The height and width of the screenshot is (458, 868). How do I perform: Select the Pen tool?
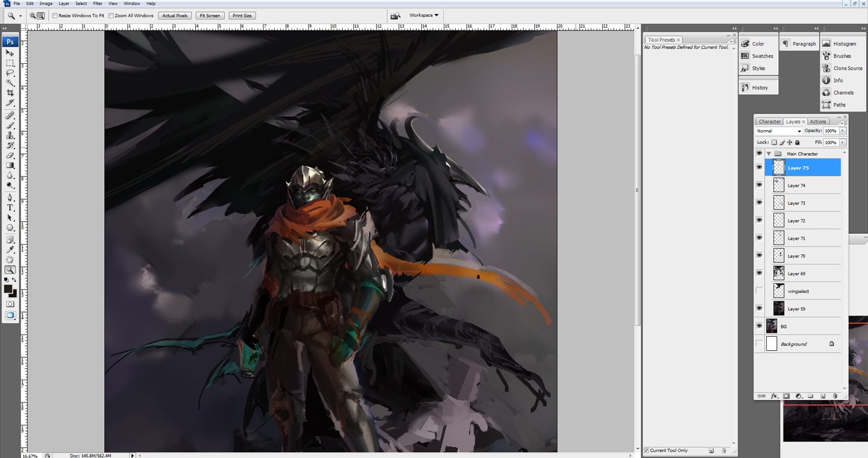click(10, 198)
